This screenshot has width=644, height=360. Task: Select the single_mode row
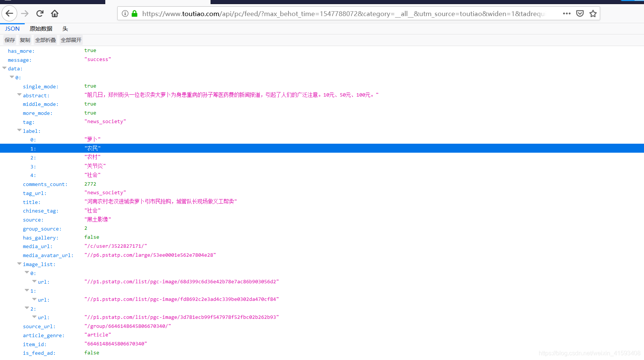(x=322, y=86)
